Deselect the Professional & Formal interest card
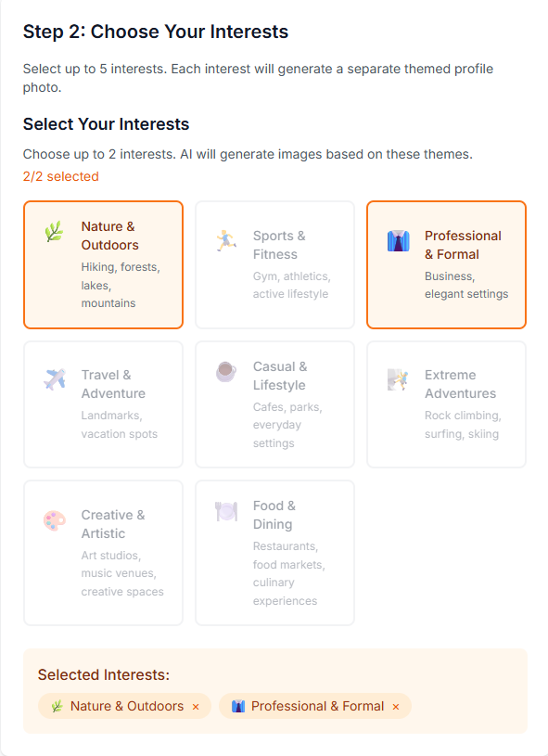 coord(446,264)
